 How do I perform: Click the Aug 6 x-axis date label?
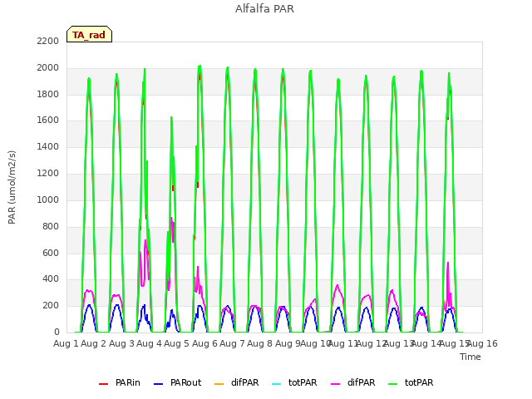point(204,343)
